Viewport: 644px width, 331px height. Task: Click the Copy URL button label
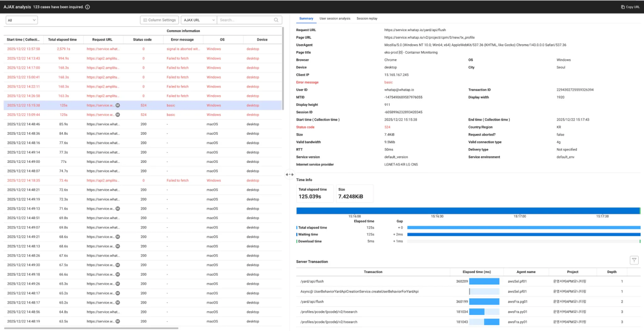coord(633,7)
